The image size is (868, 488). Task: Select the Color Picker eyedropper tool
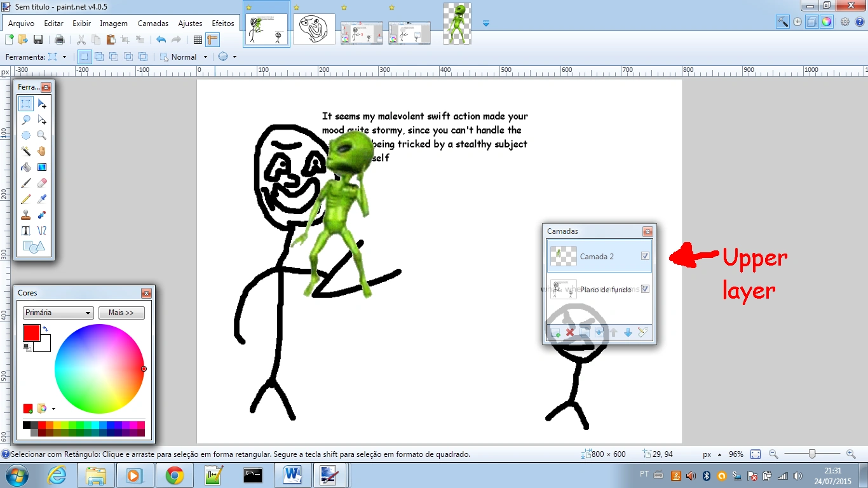42,199
